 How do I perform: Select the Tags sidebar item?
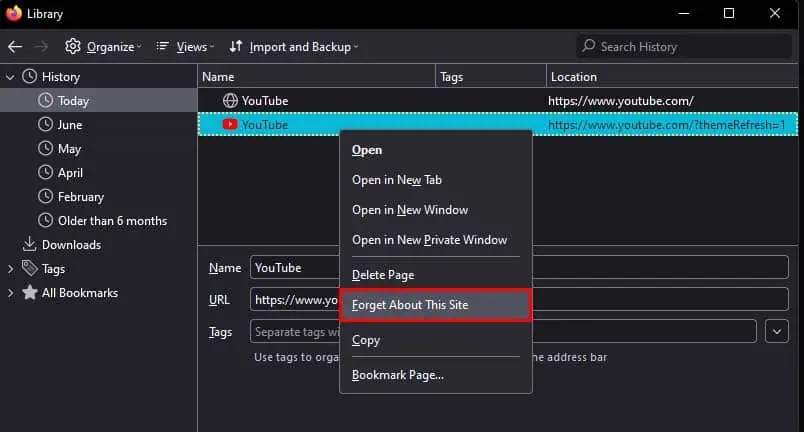(x=53, y=269)
